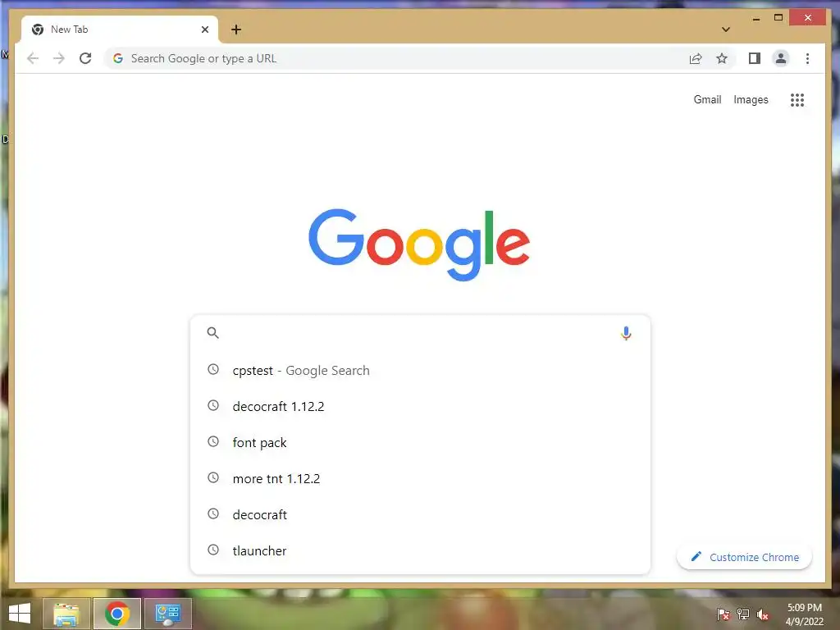840x630 pixels.
Task: Bookmark this tab with the star icon
Action: coord(722,58)
